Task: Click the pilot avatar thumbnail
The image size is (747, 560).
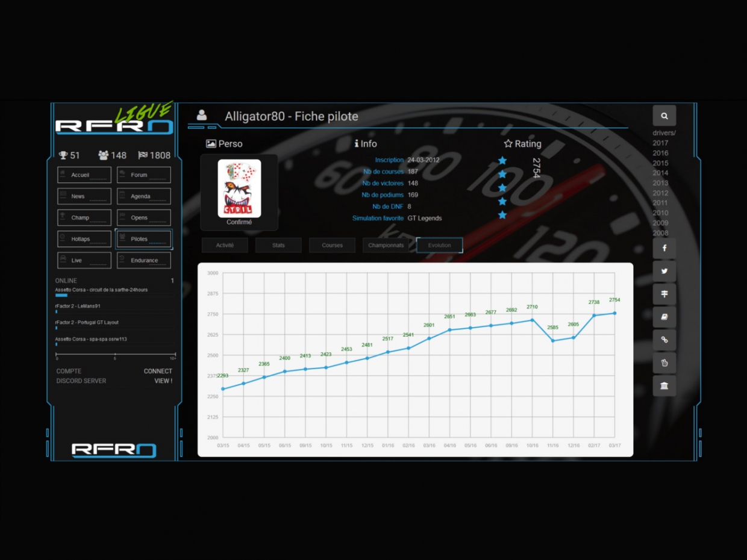Action: pyautogui.click(x=239, y=188)
